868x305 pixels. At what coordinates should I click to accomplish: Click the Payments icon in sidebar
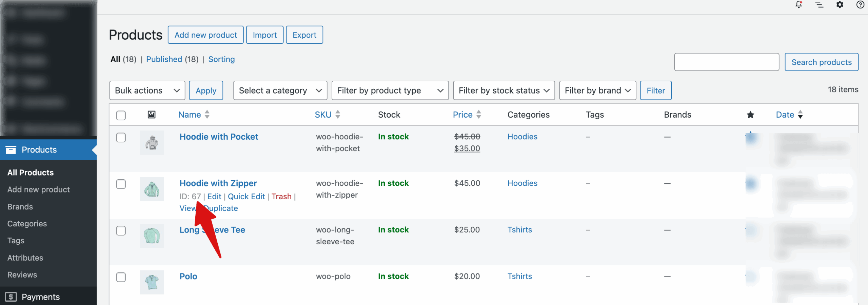11,297
